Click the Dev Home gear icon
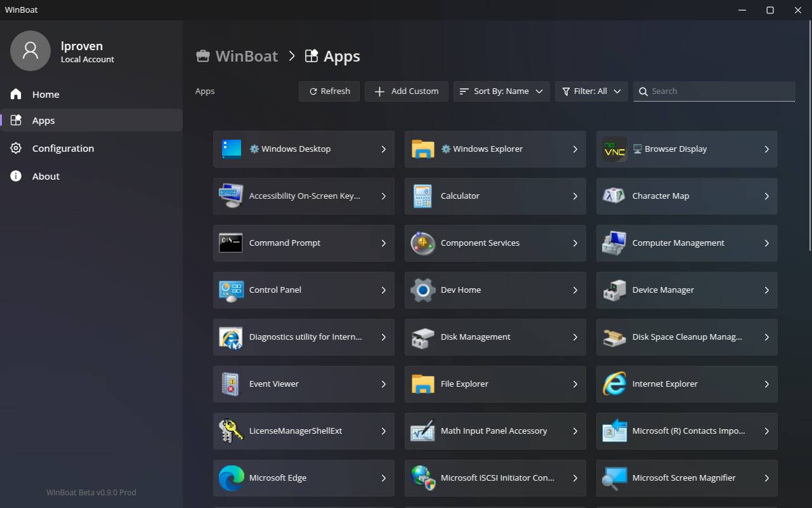 pos(422,290)
